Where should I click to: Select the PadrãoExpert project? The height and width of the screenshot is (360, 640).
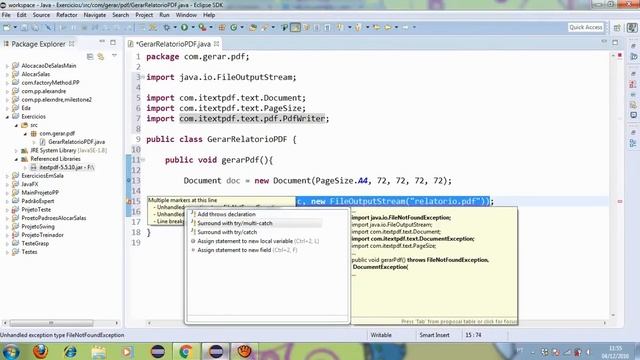(x=38, y=201)
